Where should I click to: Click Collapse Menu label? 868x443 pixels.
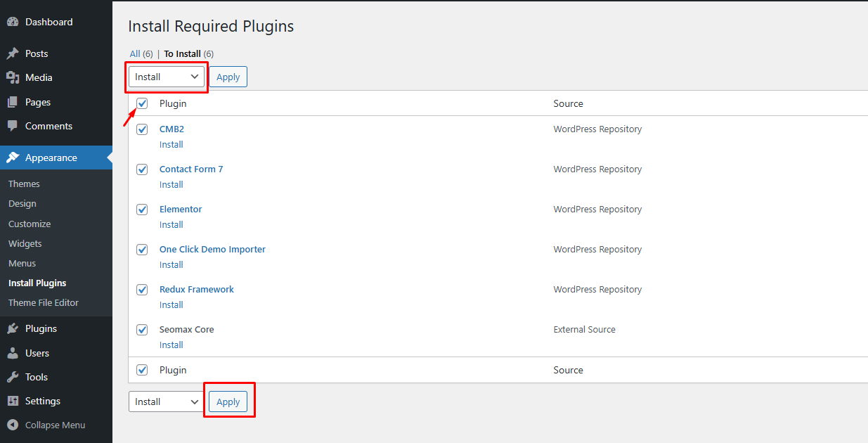[55, 425]
